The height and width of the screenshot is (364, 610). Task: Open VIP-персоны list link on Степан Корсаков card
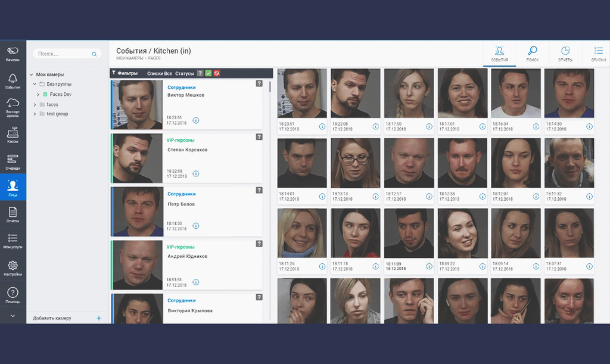click(180, 140)
